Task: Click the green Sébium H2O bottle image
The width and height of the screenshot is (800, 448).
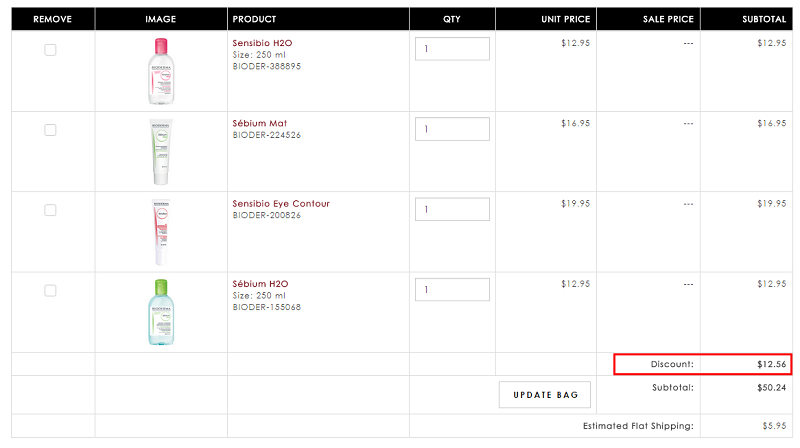Action: click(161, 312)
